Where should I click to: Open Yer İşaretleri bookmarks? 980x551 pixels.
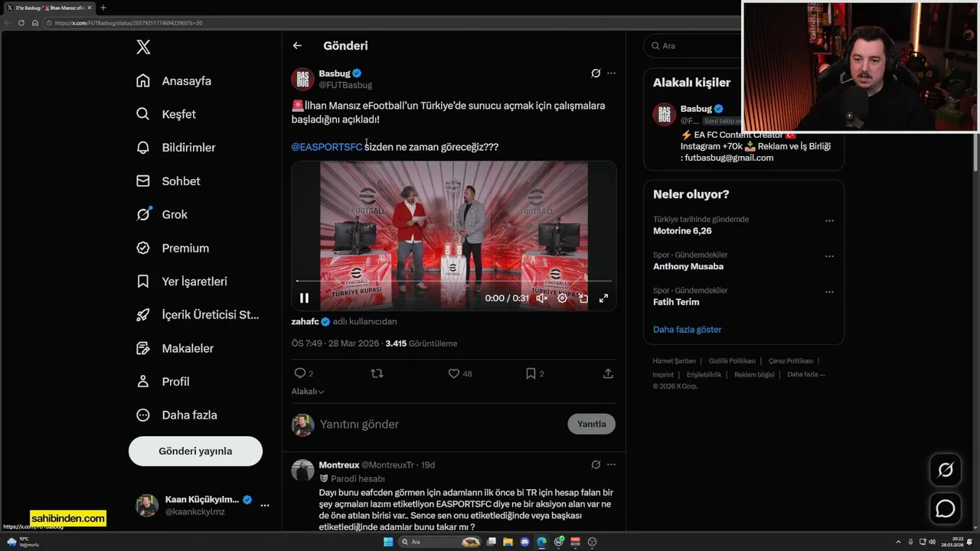point(181,282)
